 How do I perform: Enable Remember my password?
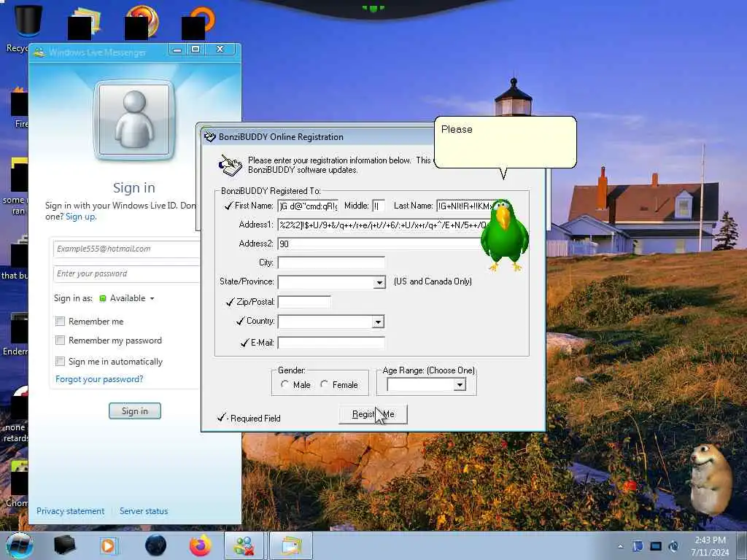click(x=60, y=341)
